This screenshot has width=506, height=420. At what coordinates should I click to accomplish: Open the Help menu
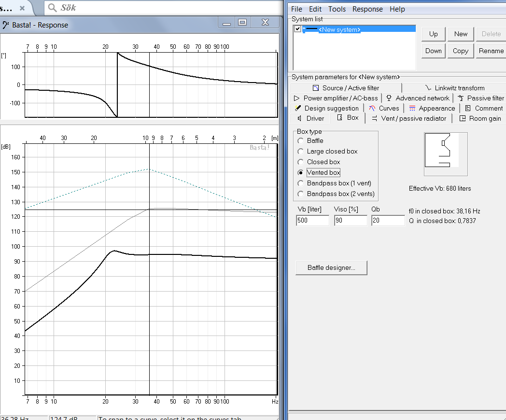pyautogui.click(x=397, y=9)
